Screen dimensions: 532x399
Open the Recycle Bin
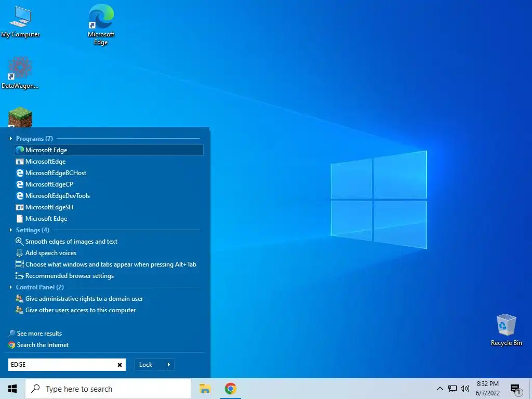pos(506,330)
